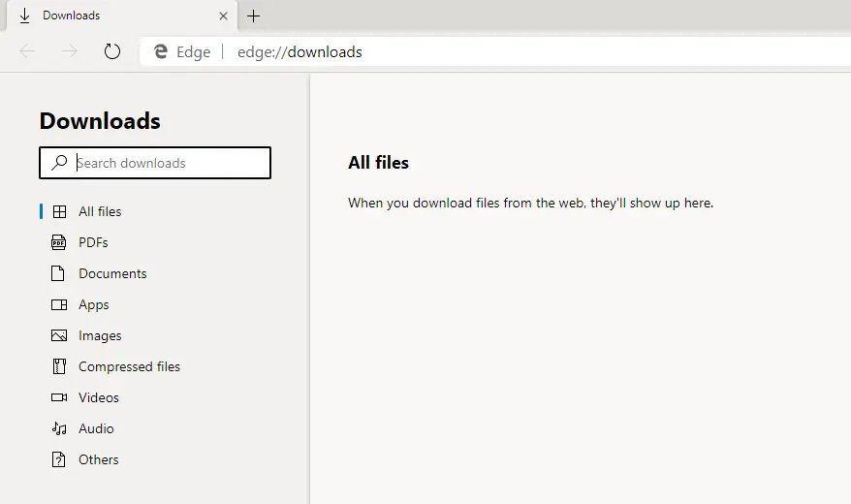Click the Edge label in address bar
851x504 pixels.
point(193,52)
